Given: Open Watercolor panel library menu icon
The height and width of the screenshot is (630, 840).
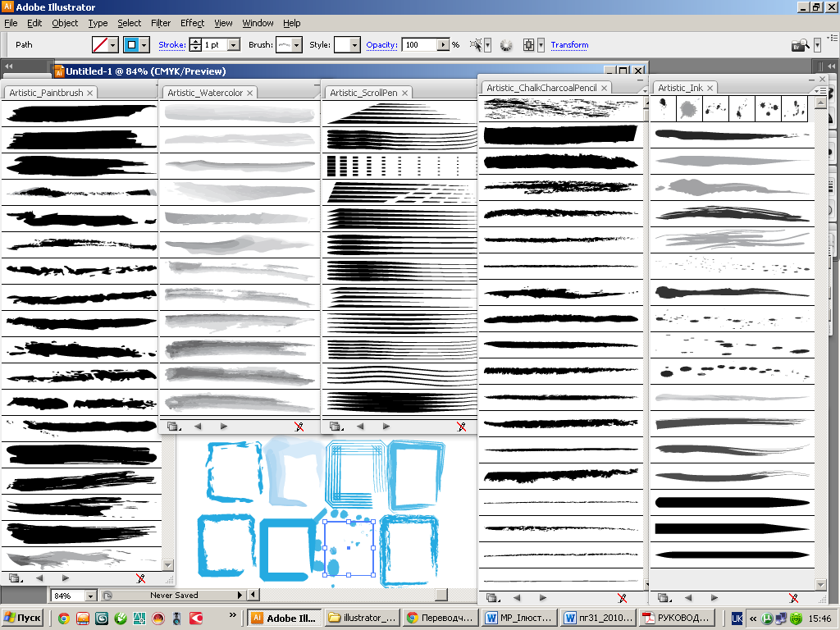Looking at the screenshot, I should pyautogui.click(x=173, y=427).
